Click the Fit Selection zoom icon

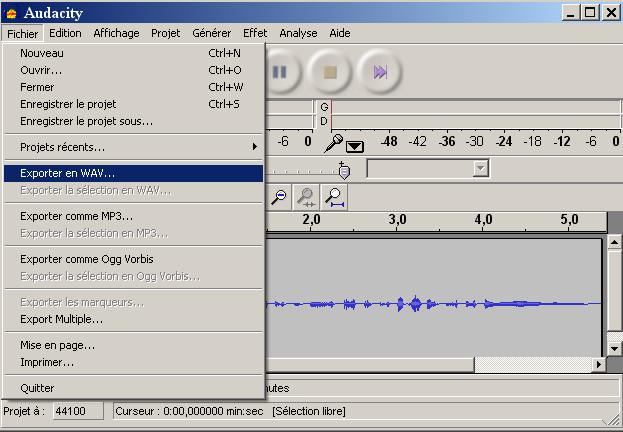307,197
